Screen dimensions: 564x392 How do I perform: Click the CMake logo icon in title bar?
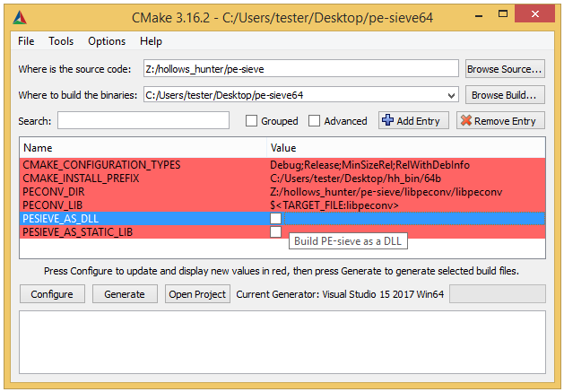[20, 17]
